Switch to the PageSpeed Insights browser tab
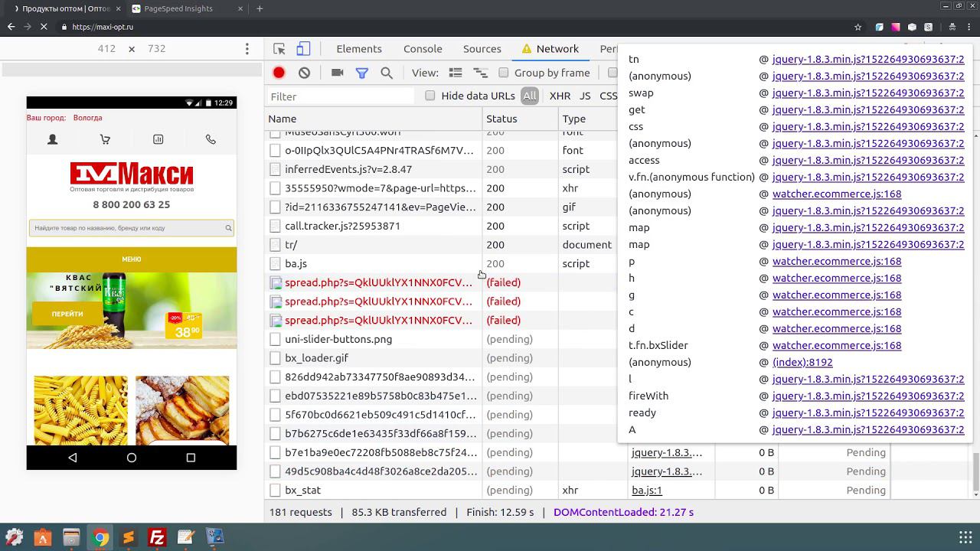 [185, 8]
